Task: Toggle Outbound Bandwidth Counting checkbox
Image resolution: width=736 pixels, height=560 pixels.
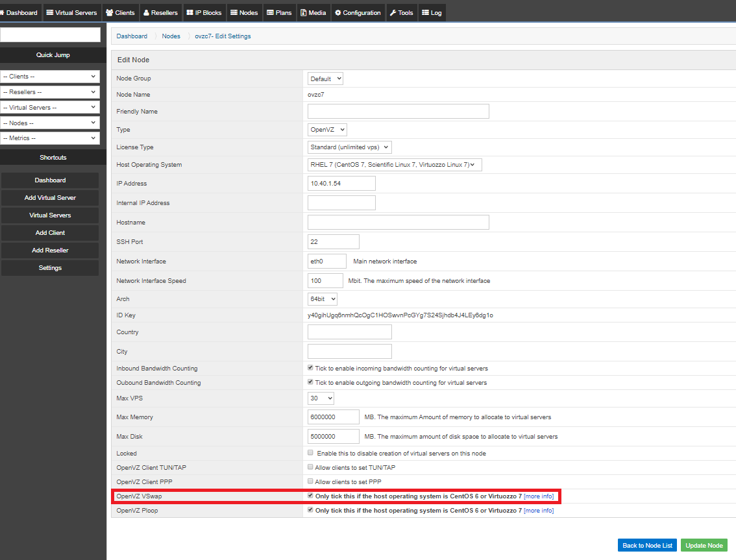Action: (310, 382)
